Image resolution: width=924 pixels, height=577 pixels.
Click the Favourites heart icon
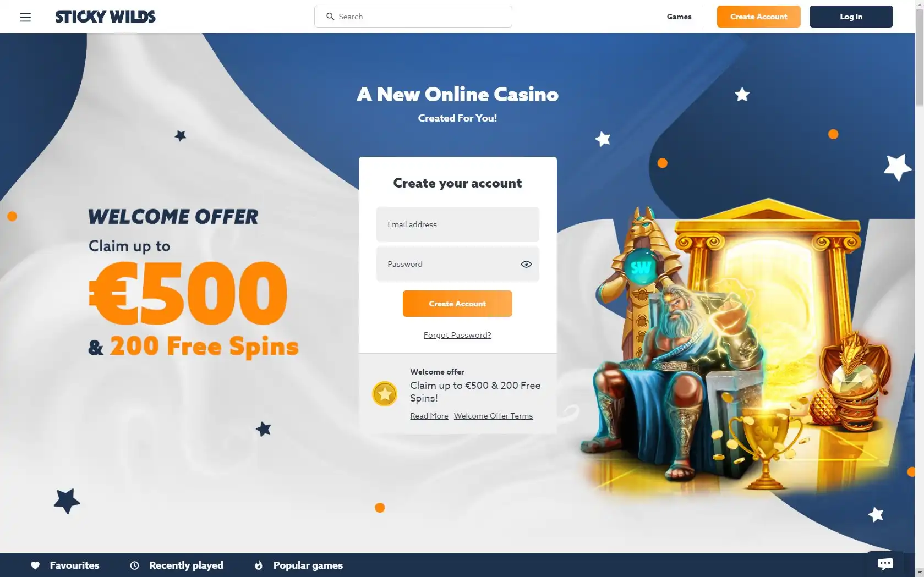[35, 565]
